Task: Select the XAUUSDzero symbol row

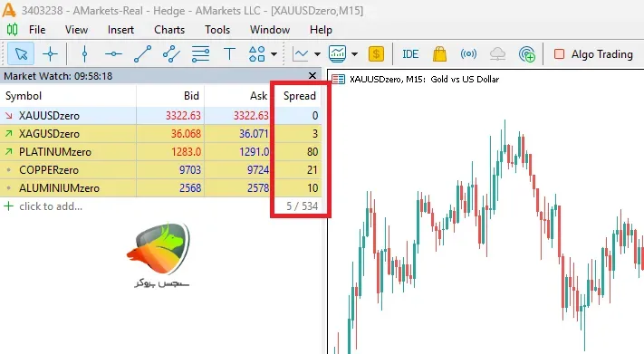Action: pos(160,115)
